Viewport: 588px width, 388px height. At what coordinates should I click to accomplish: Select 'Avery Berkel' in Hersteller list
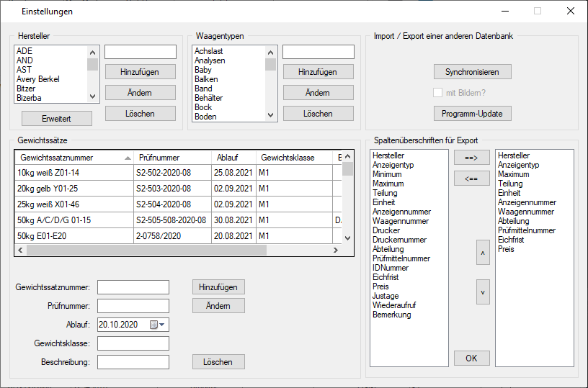coord(38,79)
